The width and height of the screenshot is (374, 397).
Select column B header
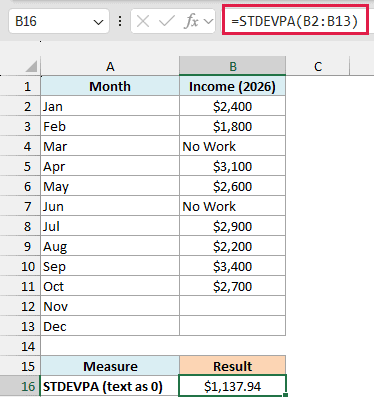(232, 66)
